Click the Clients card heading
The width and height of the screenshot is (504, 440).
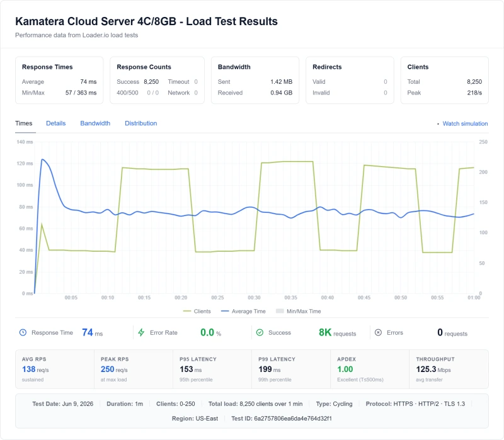[418, 67]
